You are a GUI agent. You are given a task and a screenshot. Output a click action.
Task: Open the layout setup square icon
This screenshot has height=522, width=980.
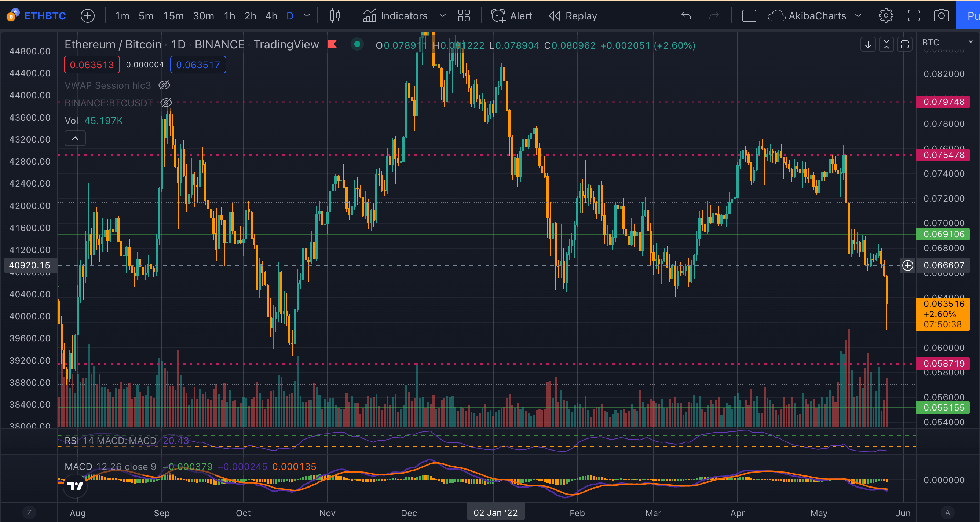coord(749,16)
